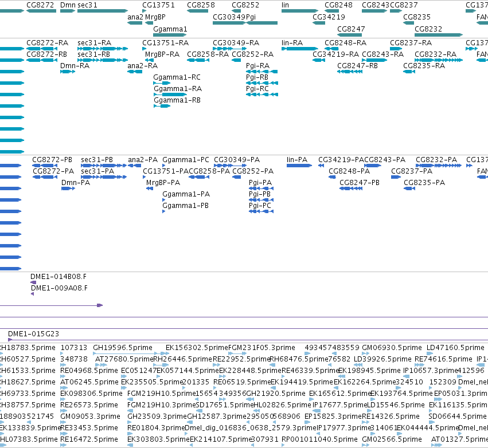488x448 pixels.
Task: Select the Ggamma1-RA transcript glyph
Action: point(170,95)
